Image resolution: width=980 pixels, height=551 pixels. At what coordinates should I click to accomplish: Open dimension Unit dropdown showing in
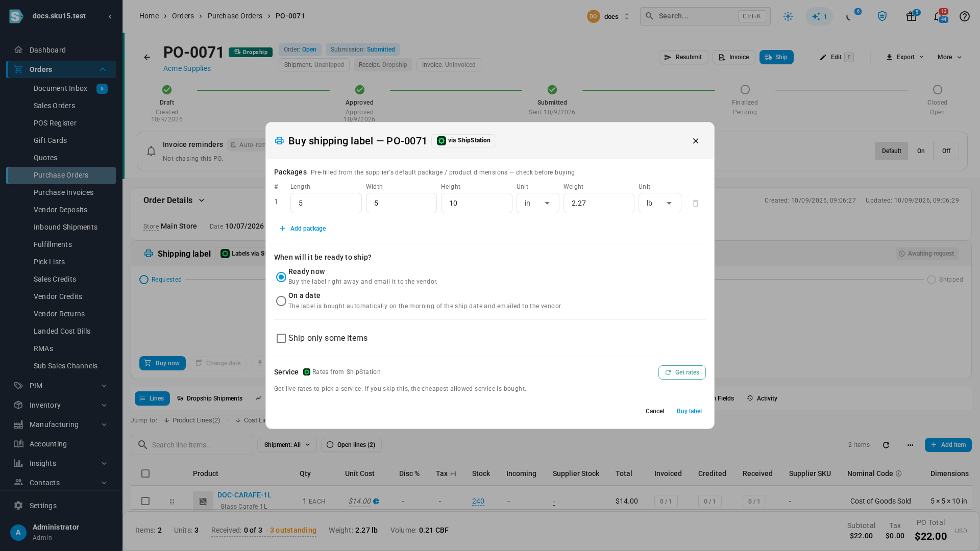click(537, 203)
